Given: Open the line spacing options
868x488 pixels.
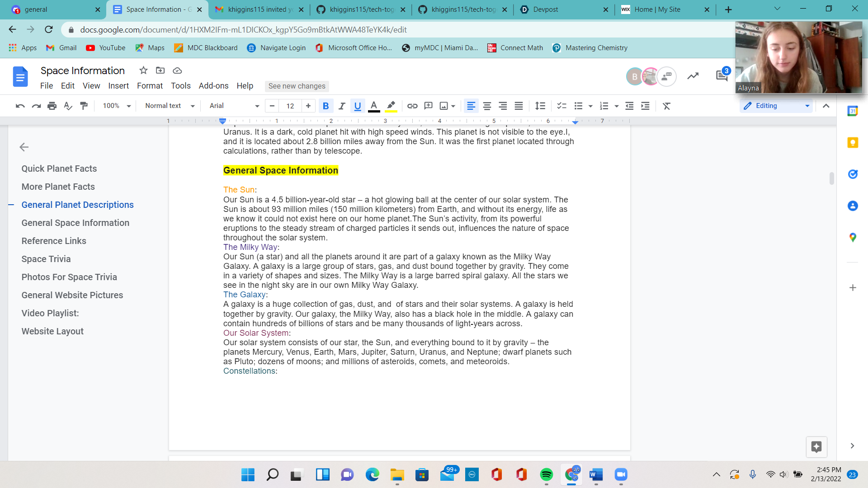Looking at the screenshot, I should pos(540,106).
